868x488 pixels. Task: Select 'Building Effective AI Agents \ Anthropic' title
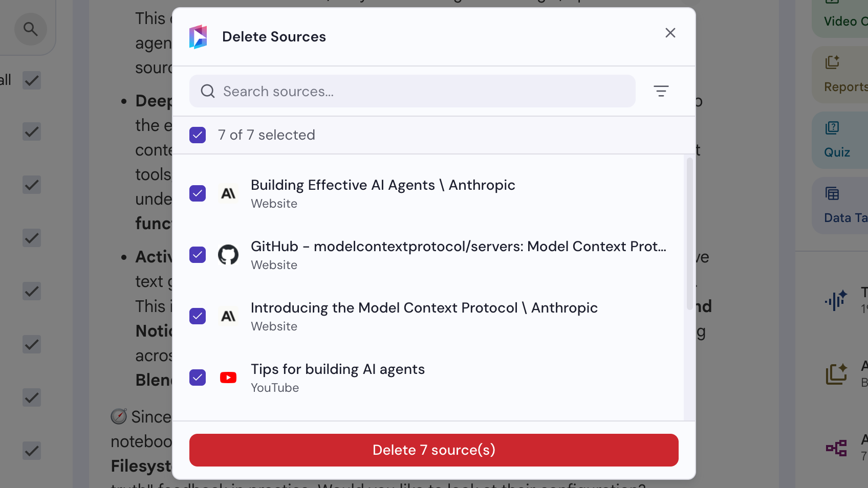[383, 185]
